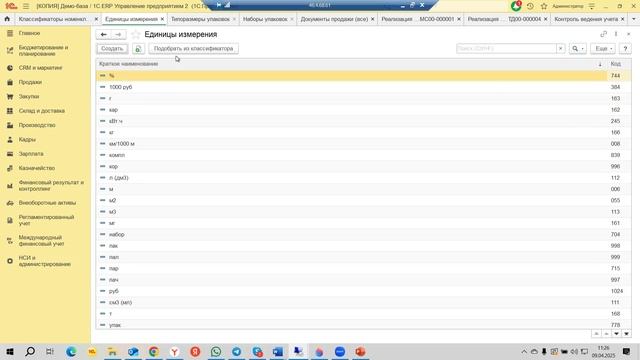640x360 pixels.
Task: Select the упак unit row
Action: (363, 325)
